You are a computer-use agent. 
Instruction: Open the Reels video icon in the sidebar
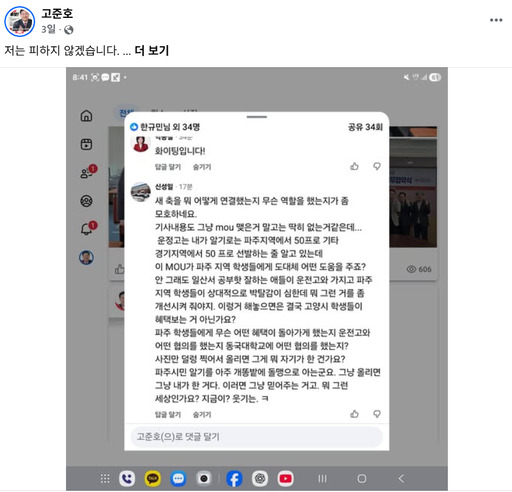pos(86,144)
